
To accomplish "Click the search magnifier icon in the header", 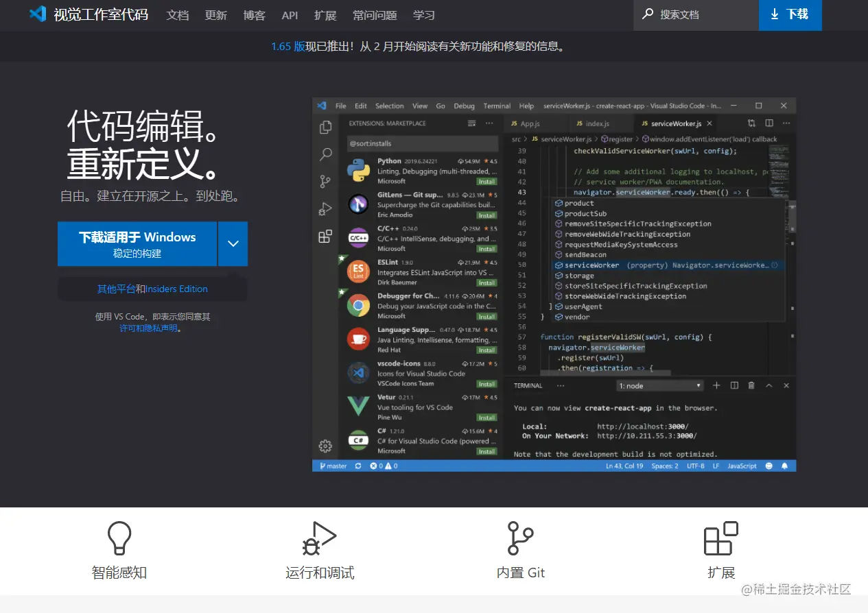I will pos(647,14).
